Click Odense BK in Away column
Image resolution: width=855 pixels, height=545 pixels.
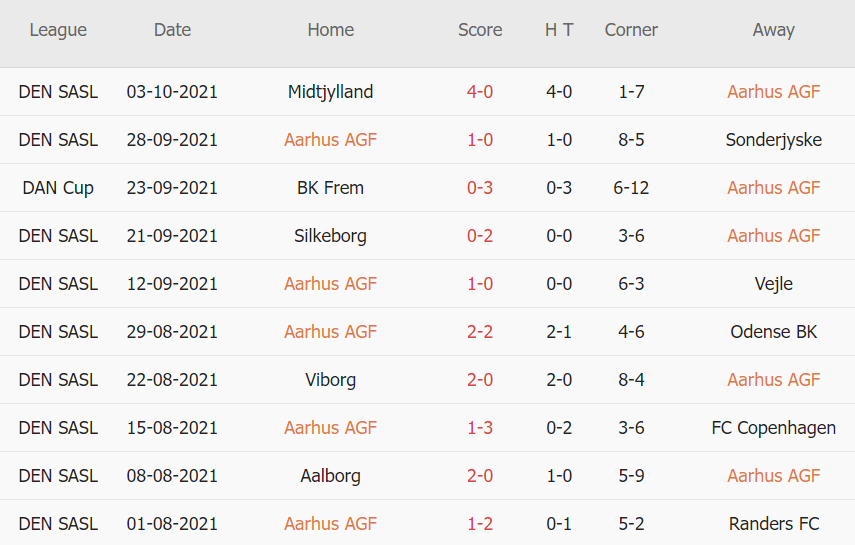[x=773, y=332]
